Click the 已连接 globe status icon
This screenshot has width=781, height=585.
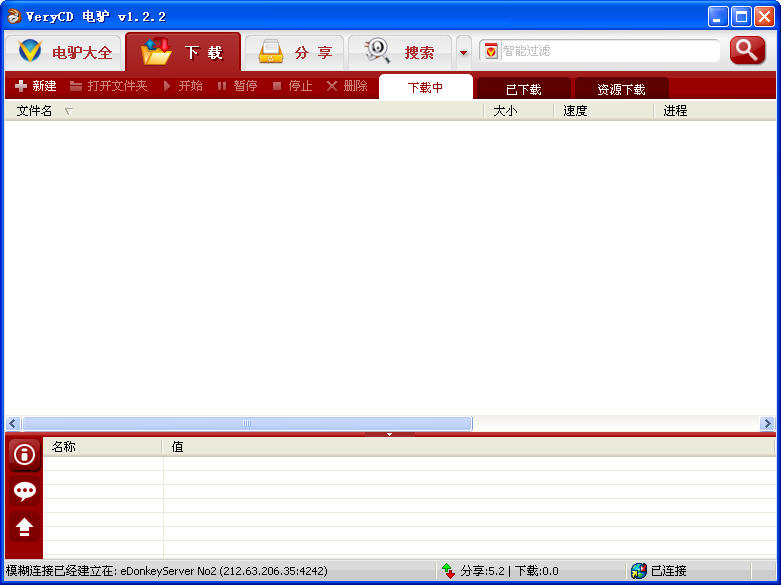638,571
